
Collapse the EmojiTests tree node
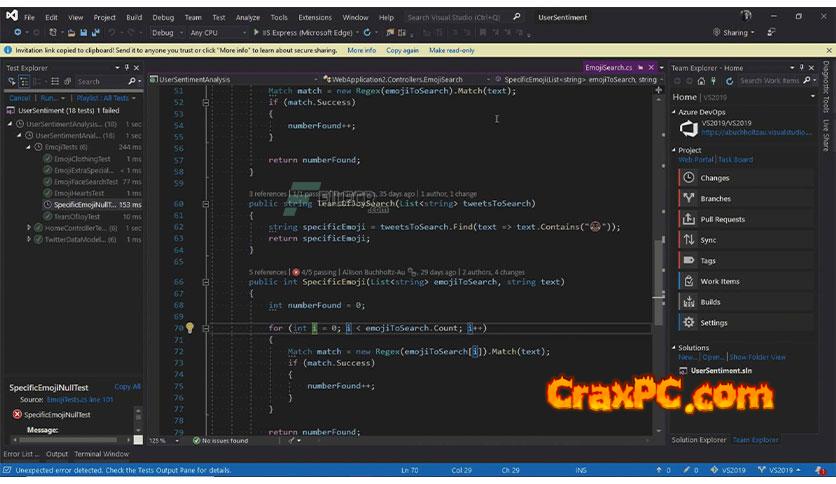click(29, 147)
